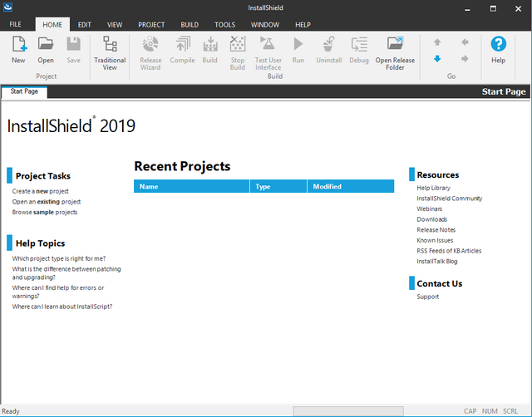Viewport: 532px width, 417px height.
Task: Open the Help Library resource link
Action: (434, 188)
